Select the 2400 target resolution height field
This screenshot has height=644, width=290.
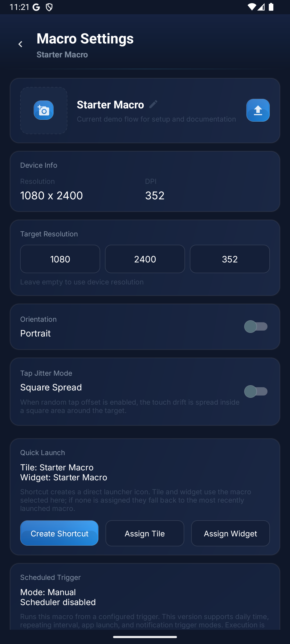145,259
